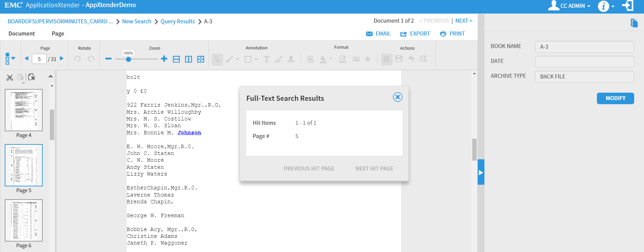Save annotations with the disk icon
This screenshot has width=644, height=252.
point(399,59)
